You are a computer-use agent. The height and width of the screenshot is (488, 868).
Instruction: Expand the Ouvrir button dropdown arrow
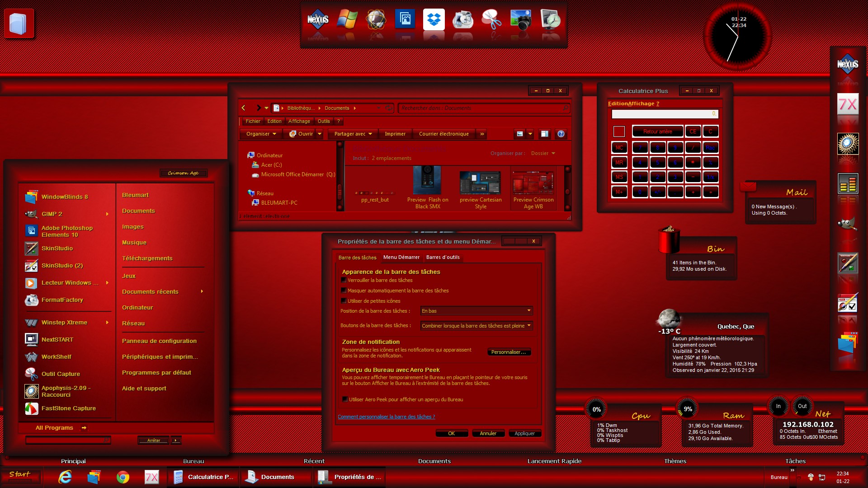tap(320, 134)
